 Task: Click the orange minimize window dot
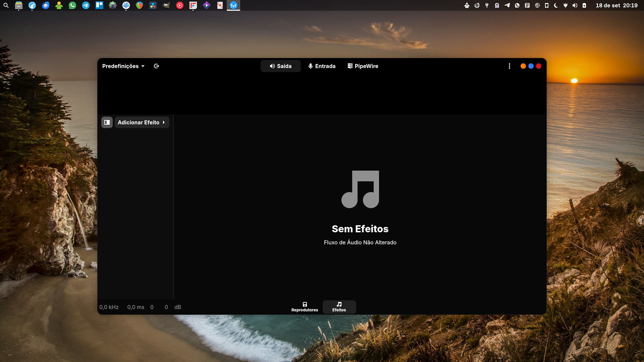click(x=523, y=66)
